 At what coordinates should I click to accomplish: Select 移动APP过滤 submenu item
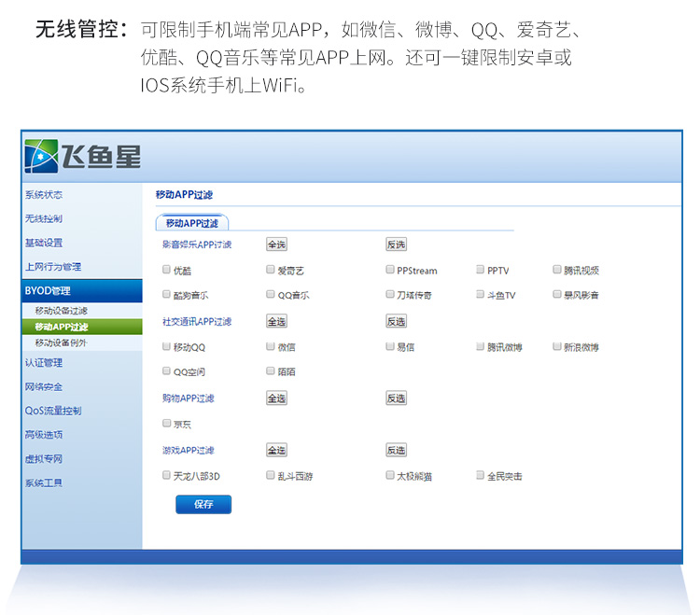[82, 327]
